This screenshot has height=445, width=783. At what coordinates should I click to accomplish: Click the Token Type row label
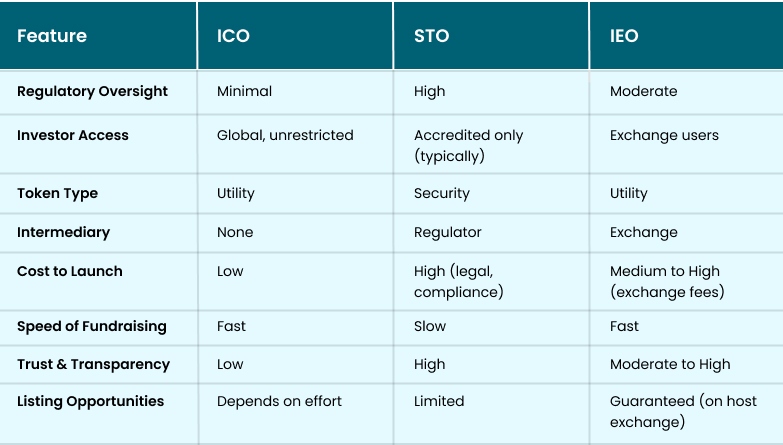[x=57, y=193]
